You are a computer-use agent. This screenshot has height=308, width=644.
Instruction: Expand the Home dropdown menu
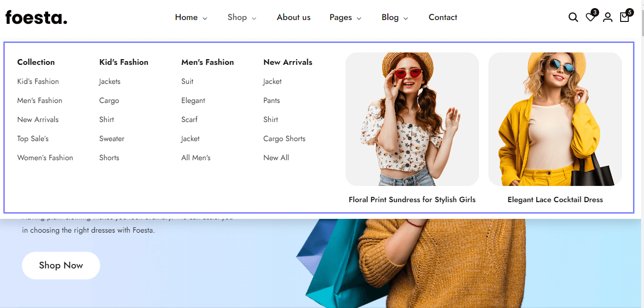191,18
